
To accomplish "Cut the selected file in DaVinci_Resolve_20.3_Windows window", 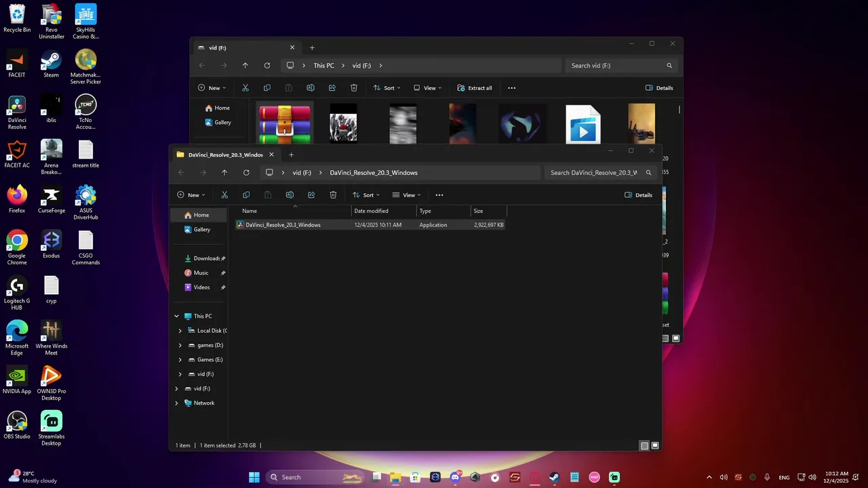I will 224,195.
